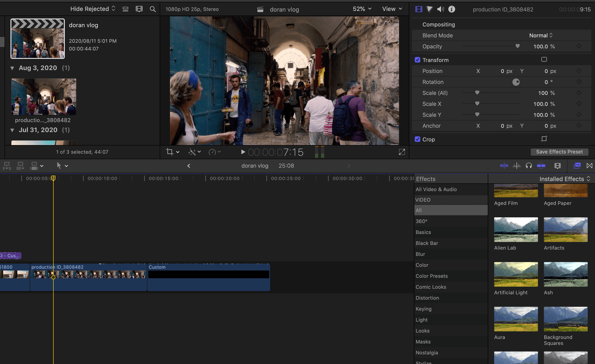The image size is (595, 364).
Task: Open the Blend Mode Normal dropdown
Action: pos(541,36)
